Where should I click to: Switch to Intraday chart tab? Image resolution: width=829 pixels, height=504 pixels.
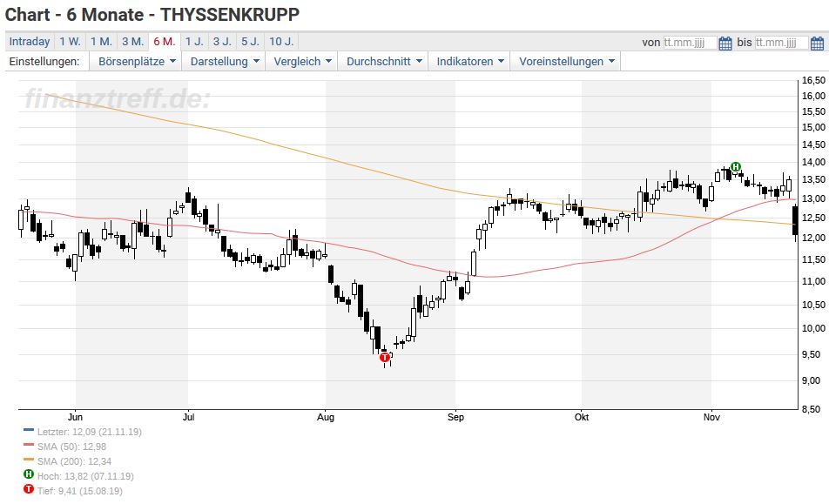pos(30,42)
